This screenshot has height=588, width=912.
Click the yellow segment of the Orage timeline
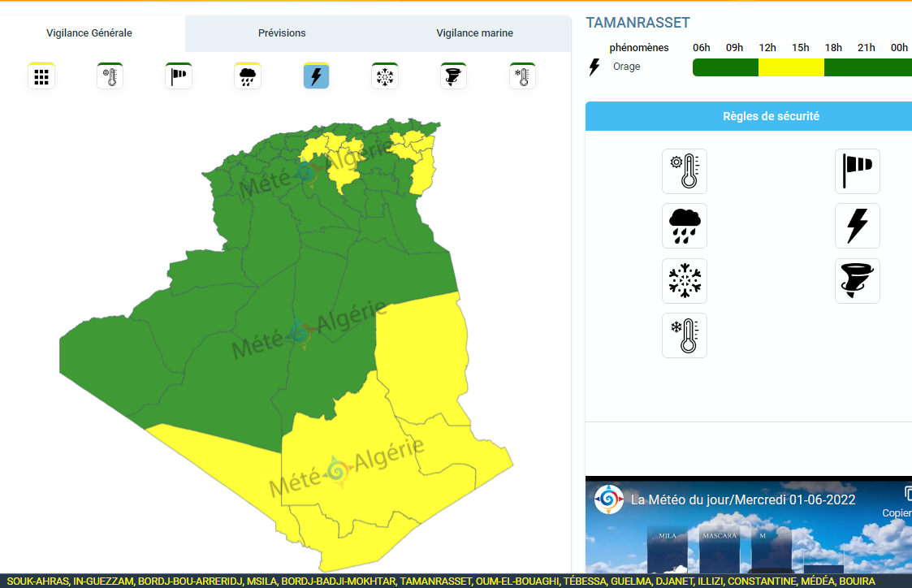pos(791,67)
